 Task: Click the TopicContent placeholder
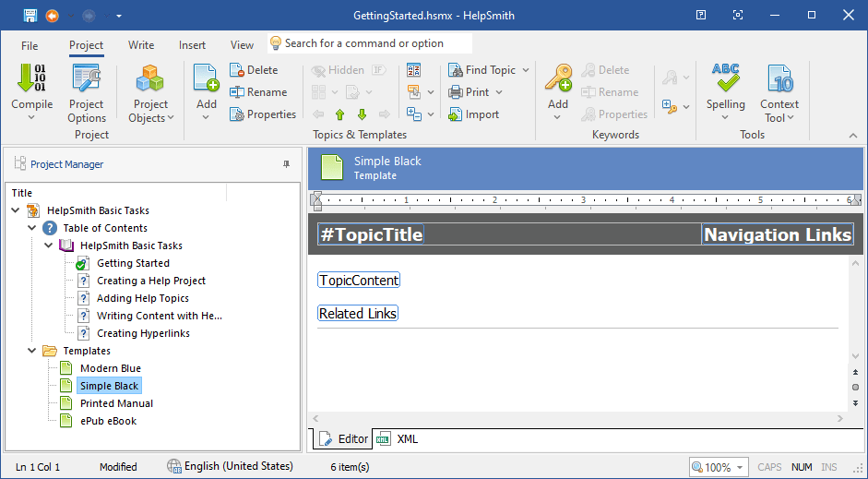point(359,281)
